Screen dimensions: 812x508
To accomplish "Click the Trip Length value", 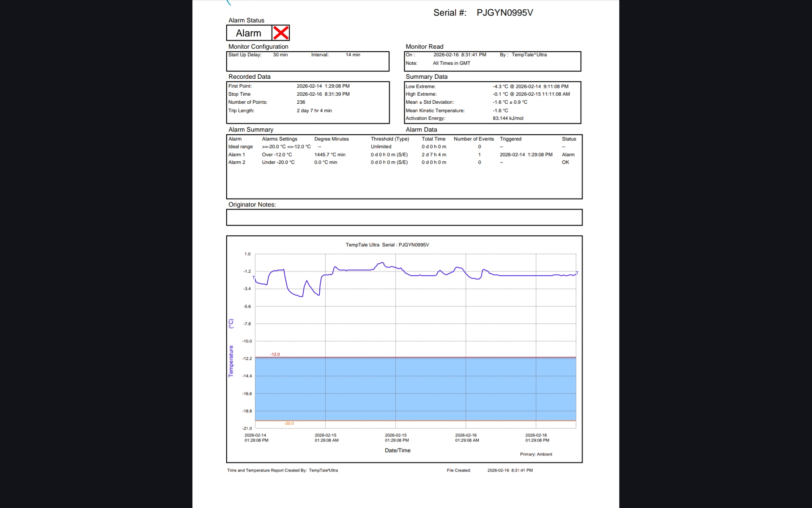I will click(314, 110).
